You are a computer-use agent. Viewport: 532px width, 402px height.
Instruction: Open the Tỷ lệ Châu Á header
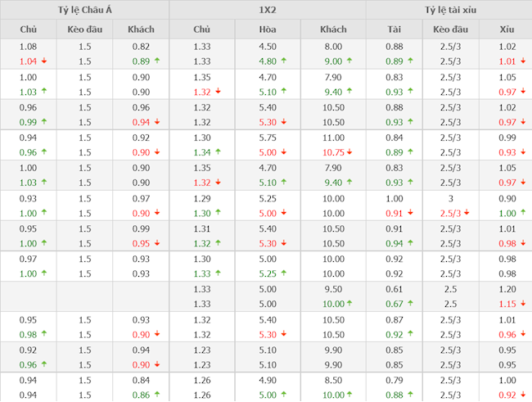point(84,10)
